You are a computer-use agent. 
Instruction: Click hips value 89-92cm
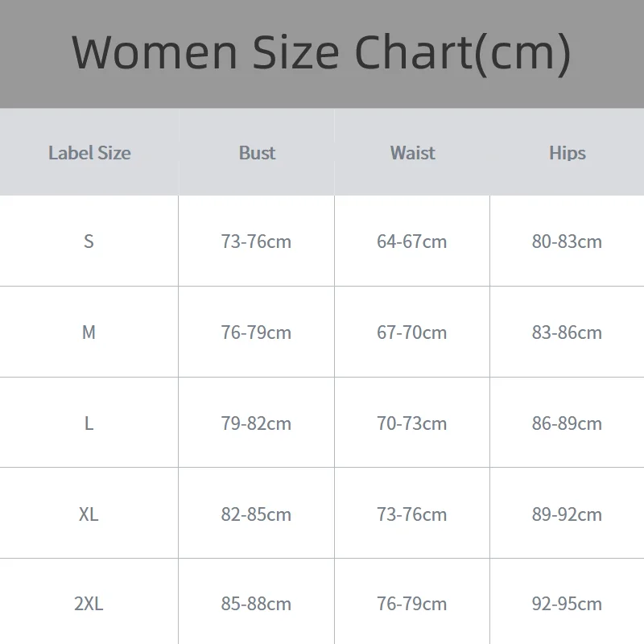point(567,514)
